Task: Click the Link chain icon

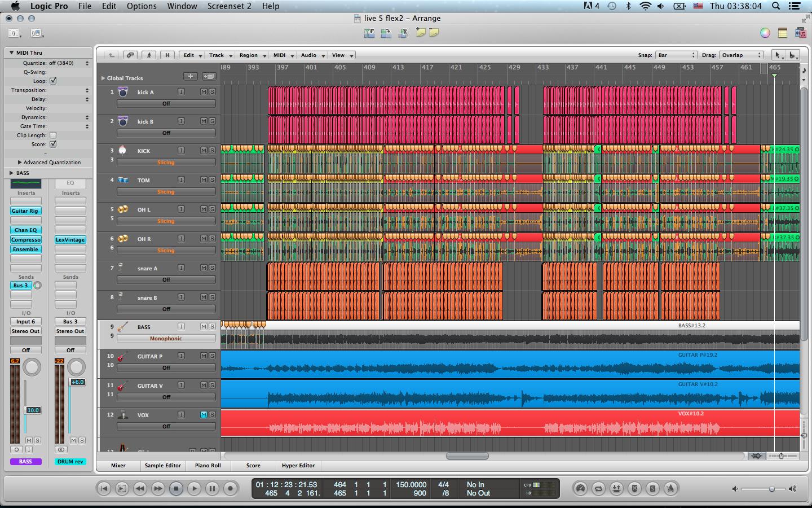Action: pos(130,55)
